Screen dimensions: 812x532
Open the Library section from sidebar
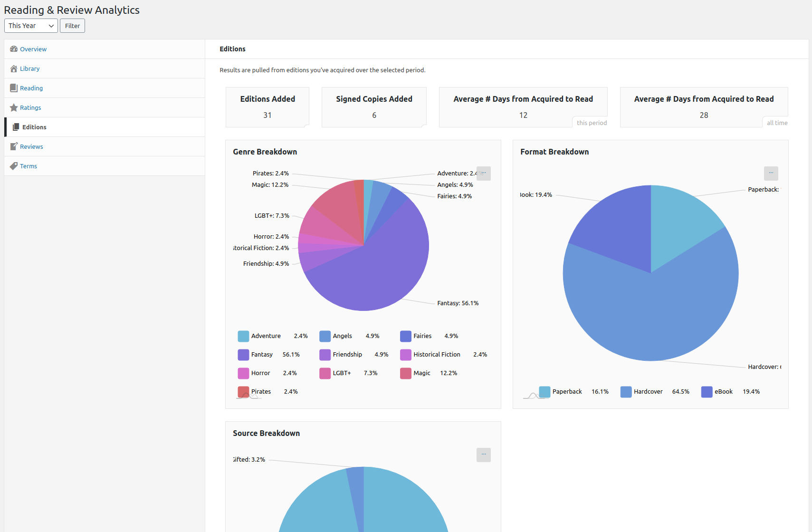click(105, 68)
